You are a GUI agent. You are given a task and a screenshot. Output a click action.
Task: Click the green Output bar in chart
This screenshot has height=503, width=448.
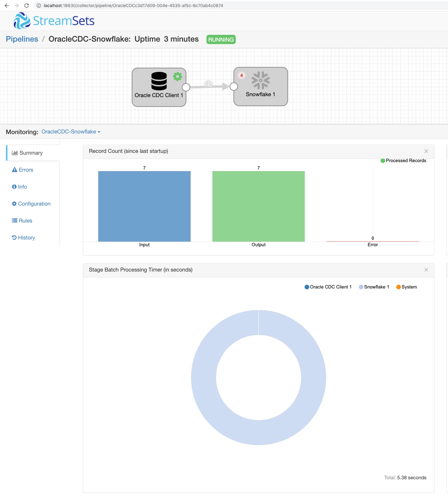coord(259,206)
